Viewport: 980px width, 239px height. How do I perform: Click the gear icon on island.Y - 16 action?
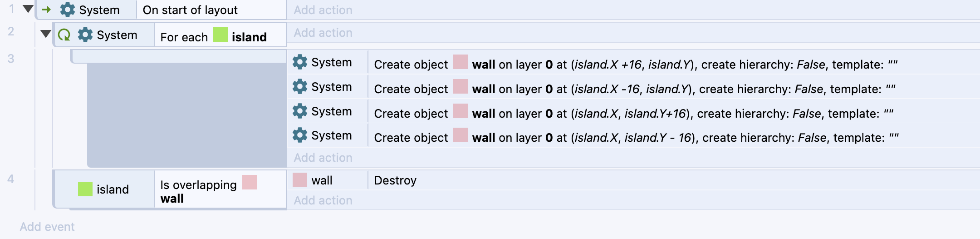(x=300, y=135)
